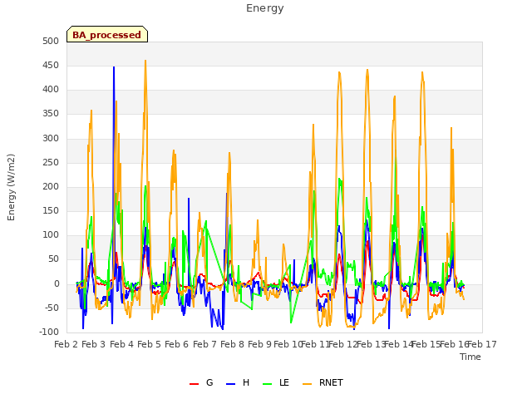Click the Feb 11 x-axis label

pos(315,344)
